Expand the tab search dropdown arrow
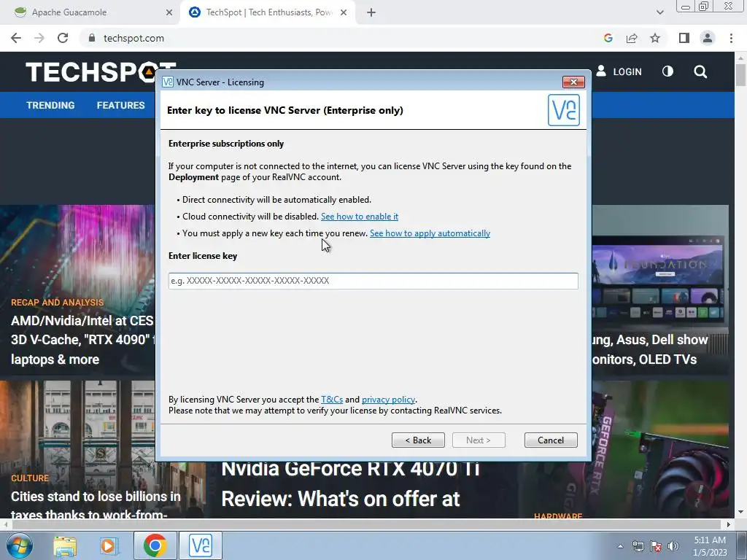 (659, 12)
